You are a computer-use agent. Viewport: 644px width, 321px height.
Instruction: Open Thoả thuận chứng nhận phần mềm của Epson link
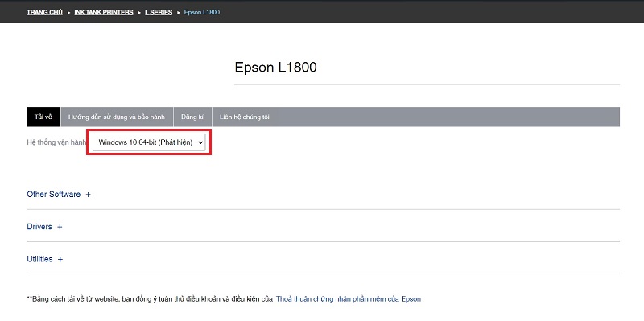349,298
